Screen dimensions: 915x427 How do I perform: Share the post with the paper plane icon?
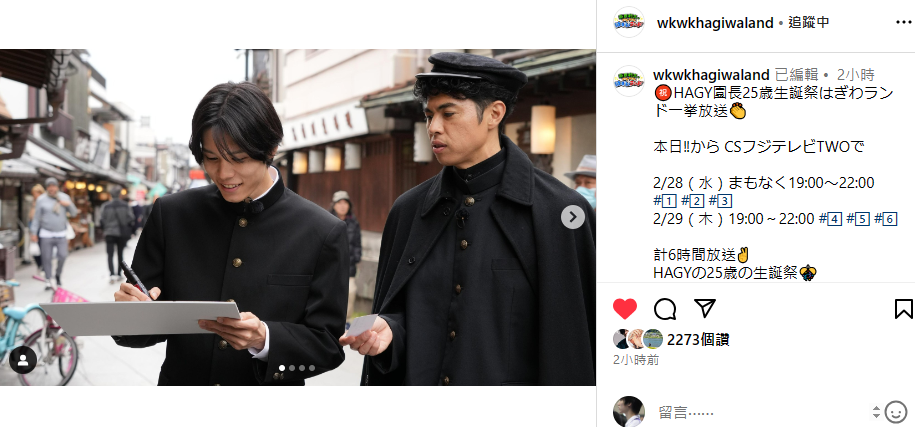pos(705,309)
